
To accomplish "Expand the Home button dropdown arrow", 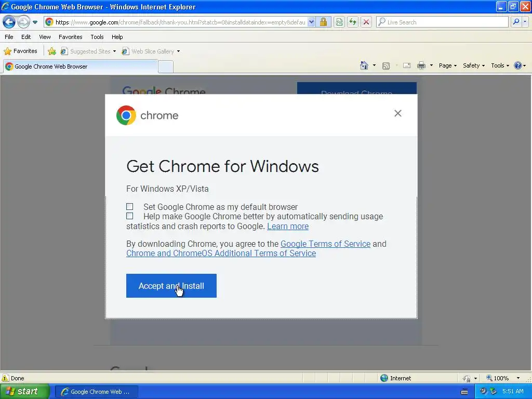I will [374, 65].
